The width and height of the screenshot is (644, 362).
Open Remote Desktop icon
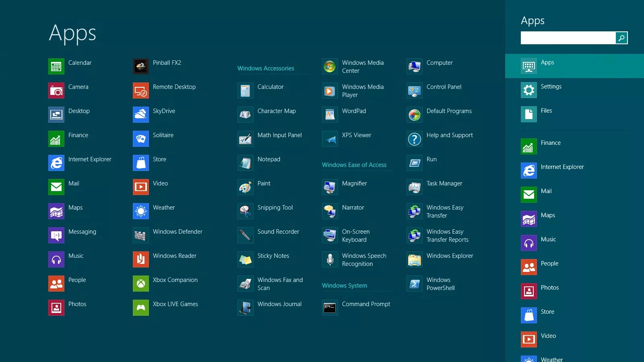point(141,90)
